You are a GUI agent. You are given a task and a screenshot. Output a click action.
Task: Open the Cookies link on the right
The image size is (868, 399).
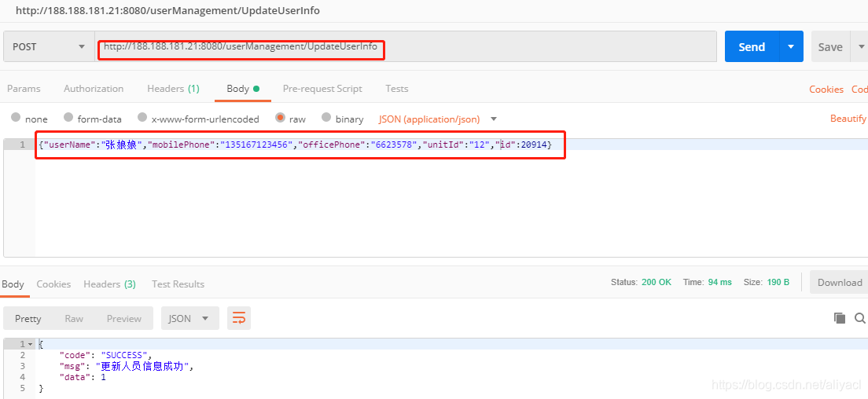click(826, 89)
